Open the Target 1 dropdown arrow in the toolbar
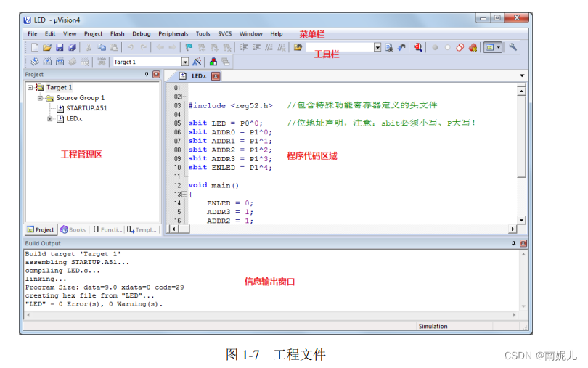588x368 pixels. point(185,62)
